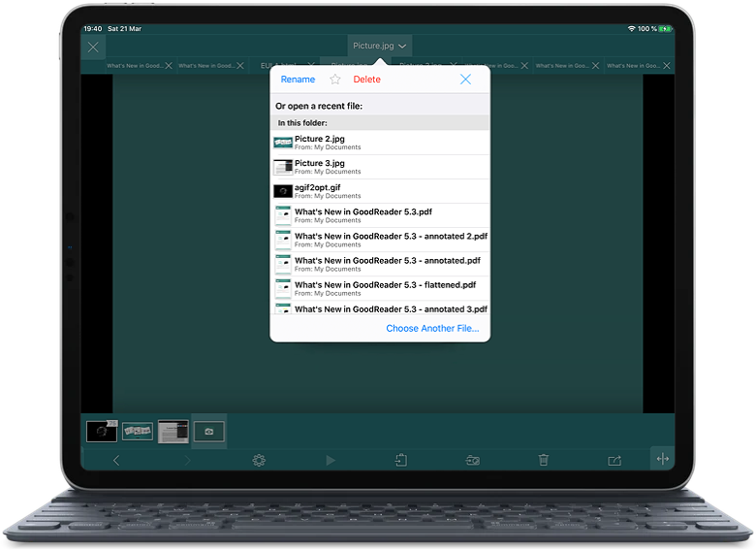Open the 'annotated 2.pdf' file row
The height and width of the screenshot is (550, 756).
pyautogui.click(x=380, y=240)
